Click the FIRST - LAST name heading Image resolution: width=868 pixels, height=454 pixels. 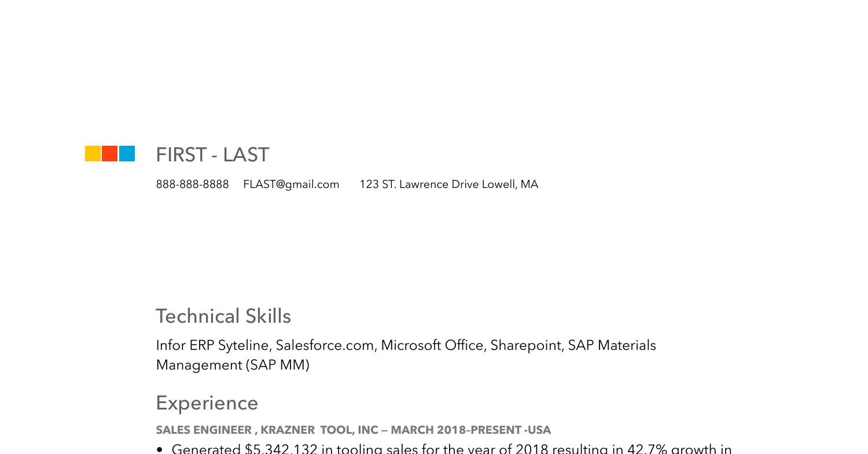212,155
